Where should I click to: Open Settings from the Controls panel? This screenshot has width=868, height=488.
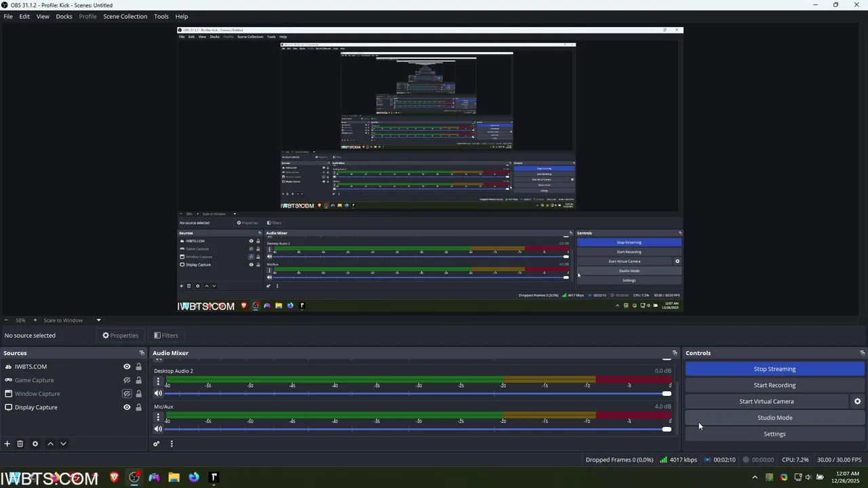774,434
